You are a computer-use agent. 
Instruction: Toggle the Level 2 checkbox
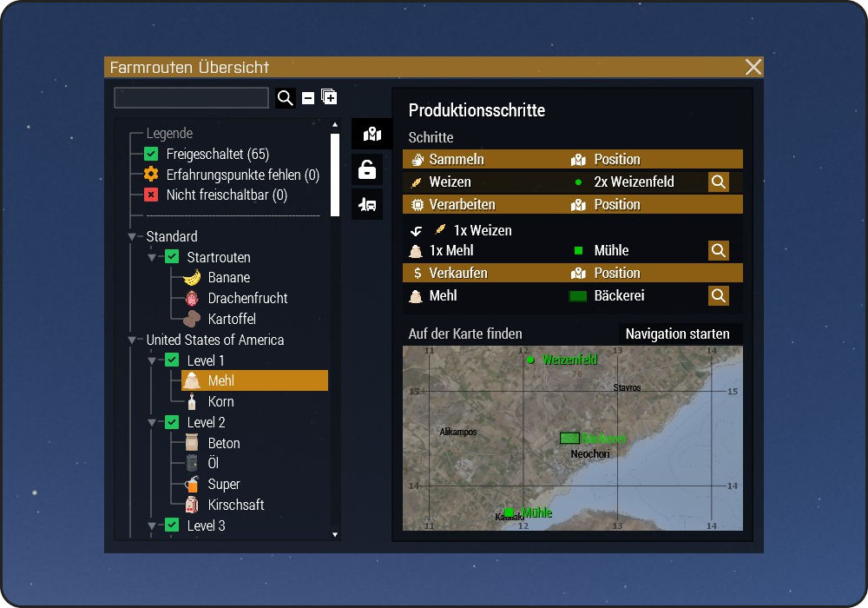tap(172, 422)
